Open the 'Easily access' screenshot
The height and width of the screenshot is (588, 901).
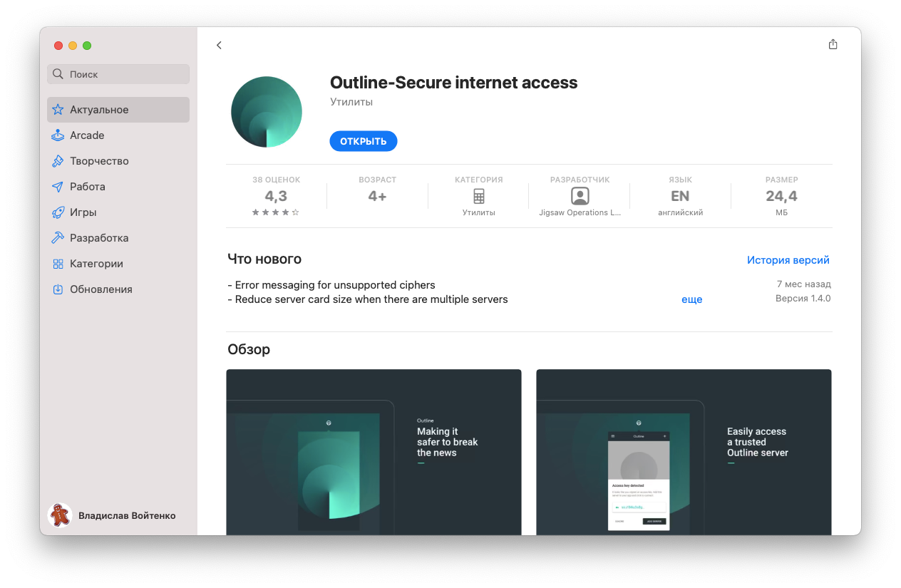point(684,452)
